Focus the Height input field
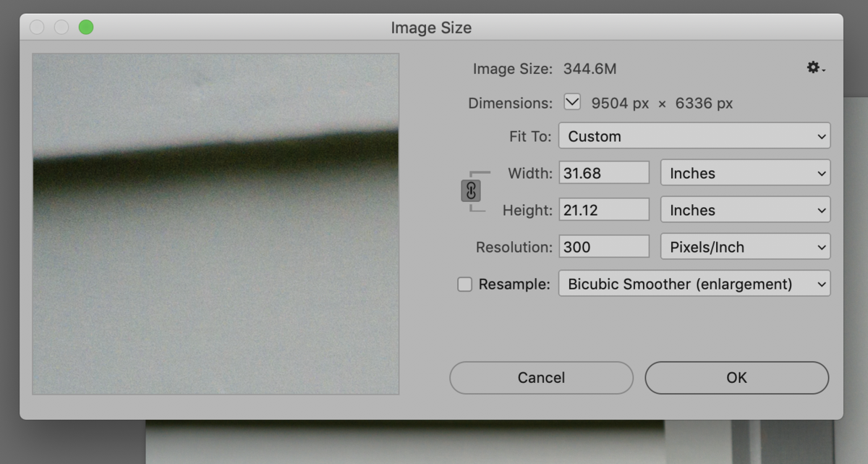Viewport: 868px width, 464px height. coord(604,210)
